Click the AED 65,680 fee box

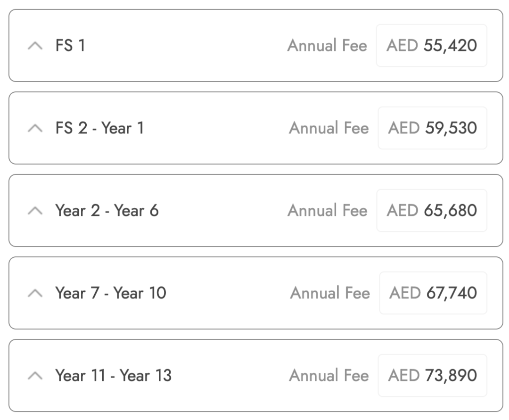pos(431,211)
